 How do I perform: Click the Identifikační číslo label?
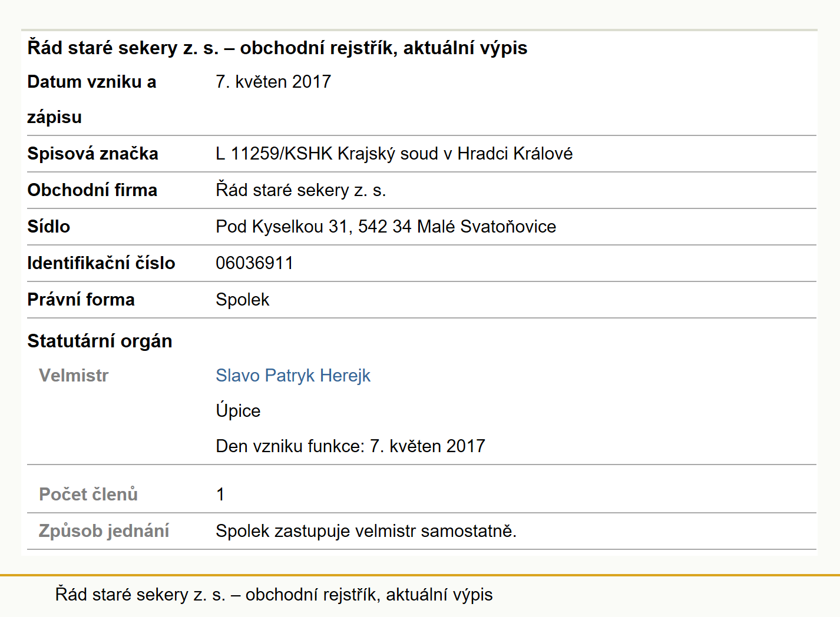101,263
